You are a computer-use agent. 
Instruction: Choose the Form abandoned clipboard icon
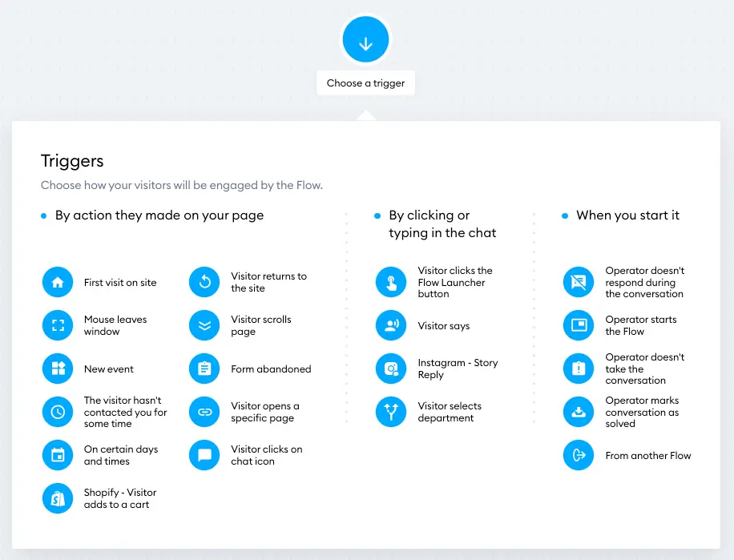pos(204,369)
